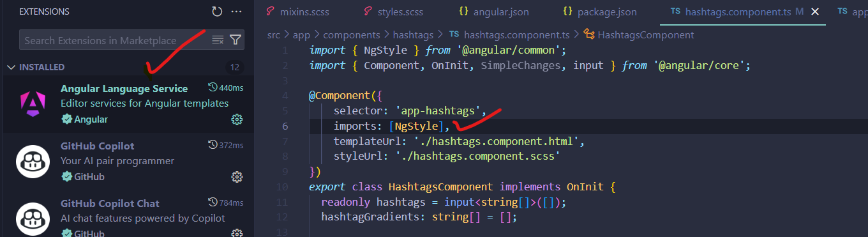Click GitHub publisher badge under Copilot
868x237 pixels.
[x=83, y=177]
